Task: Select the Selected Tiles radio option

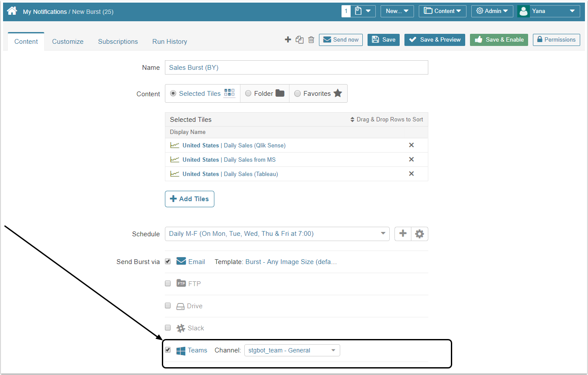Action: tap(173, 93)
